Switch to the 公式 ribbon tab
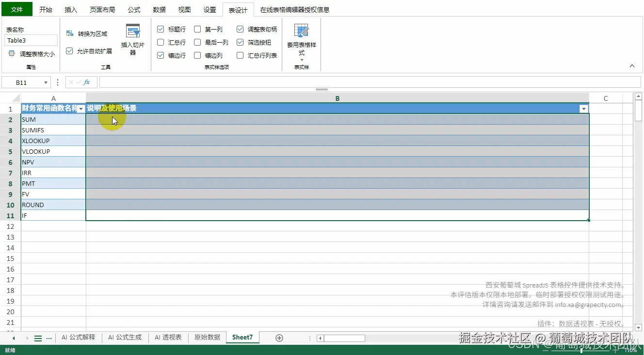Viewport: 644px width, 355px height. (x=133, y=9)
